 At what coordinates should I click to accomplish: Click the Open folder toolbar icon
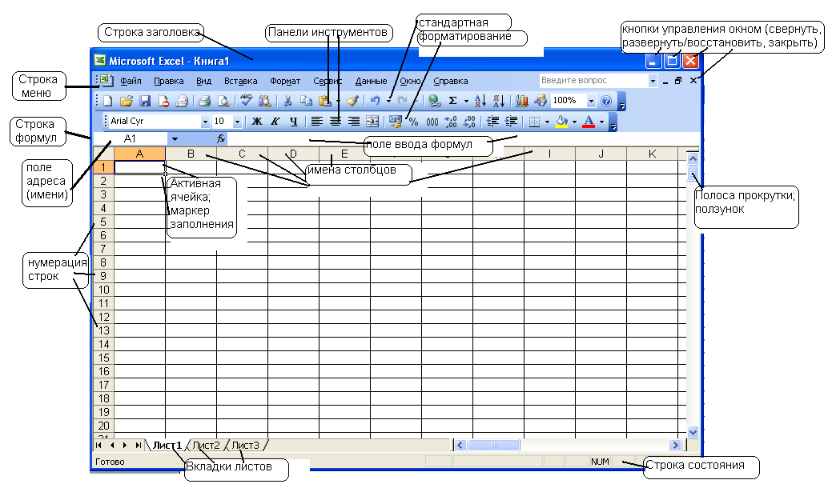click(127, 101)
